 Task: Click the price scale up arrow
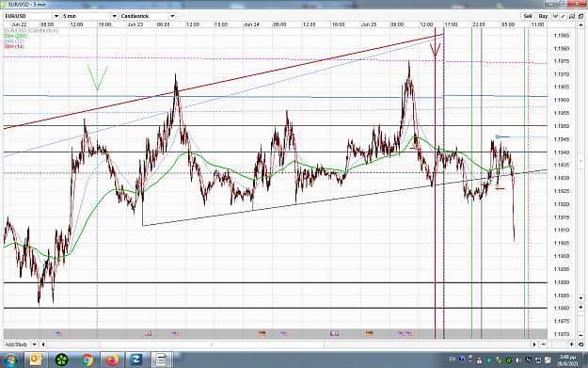(x=580, y=24)
